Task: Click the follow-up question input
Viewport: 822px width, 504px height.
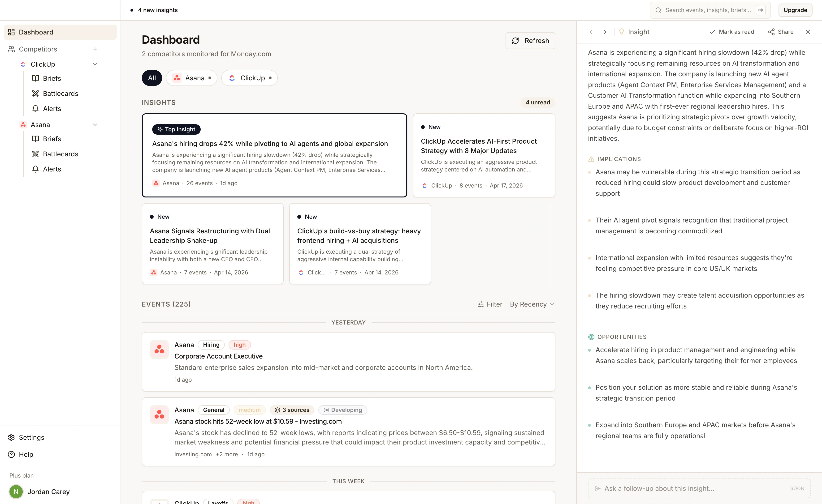Action: tap(699, 488)
